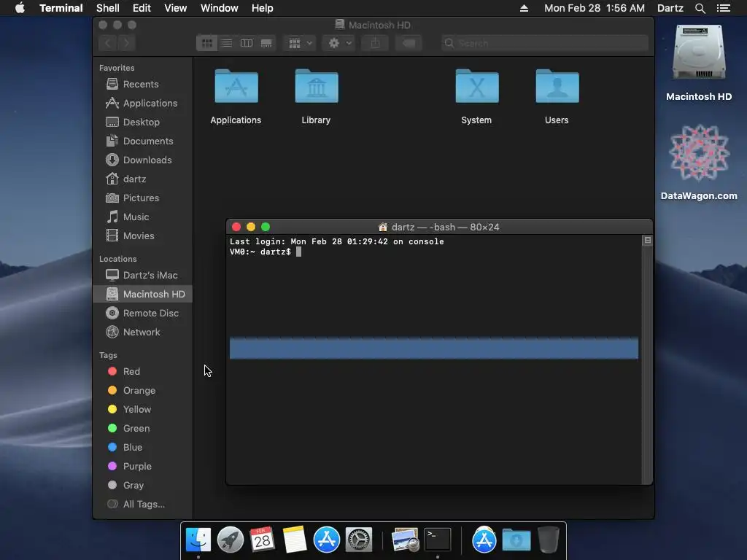Click the Finder forward arrow

[126, 43]
